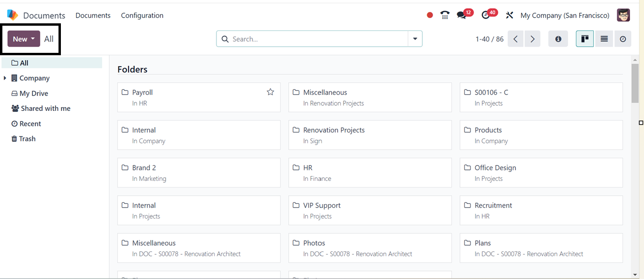
Task: Switch to kanban view
Action: point(585,39)
